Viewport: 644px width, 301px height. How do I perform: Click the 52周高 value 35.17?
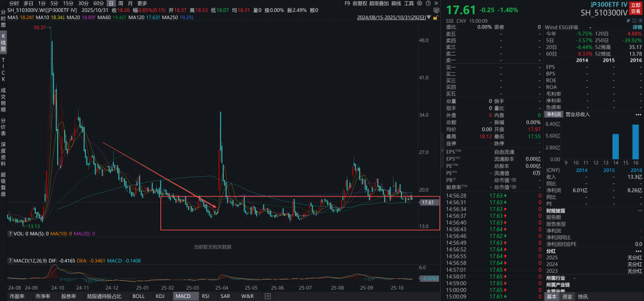click(x=635, y=47)
